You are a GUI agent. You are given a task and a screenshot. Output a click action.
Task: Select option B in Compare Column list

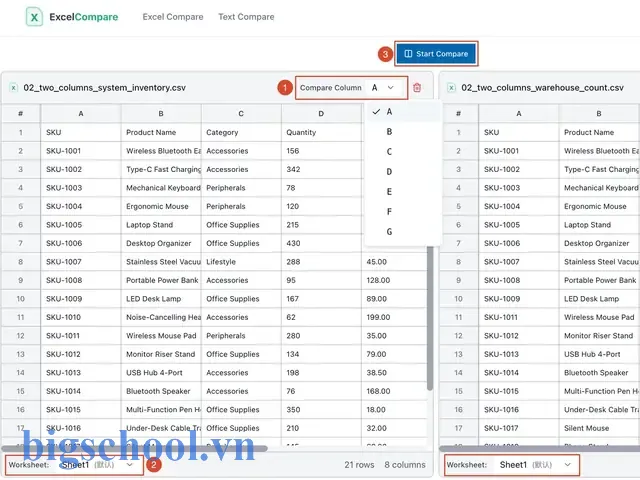tap(403, 131)
